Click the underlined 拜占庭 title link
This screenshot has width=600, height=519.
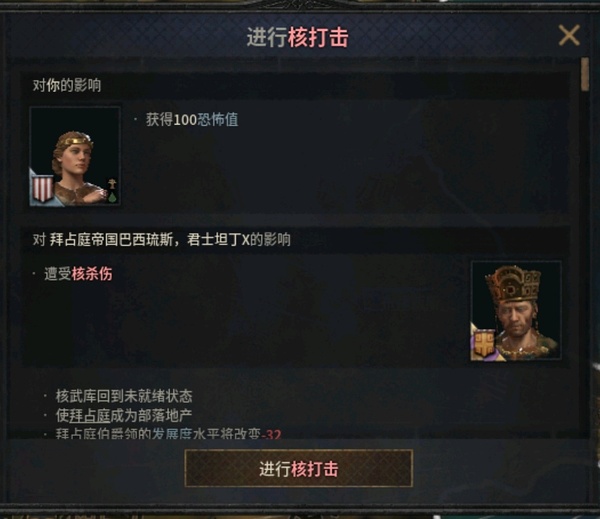point(90,415)
